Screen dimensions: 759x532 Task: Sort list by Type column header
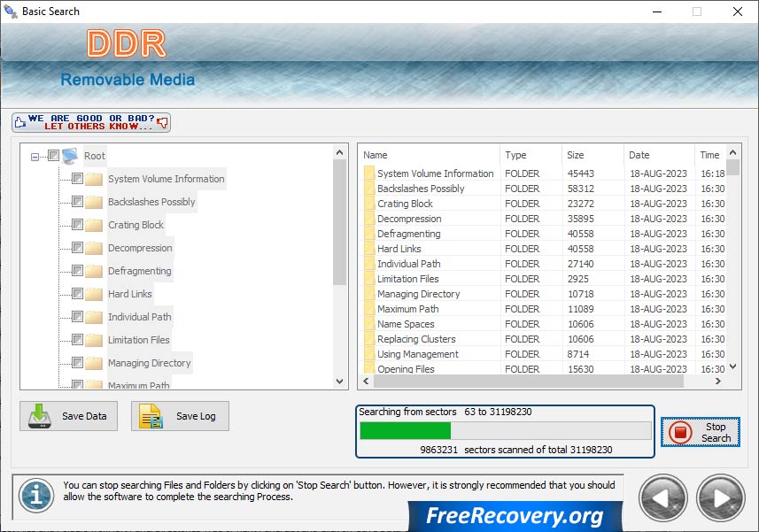(531, 155)
